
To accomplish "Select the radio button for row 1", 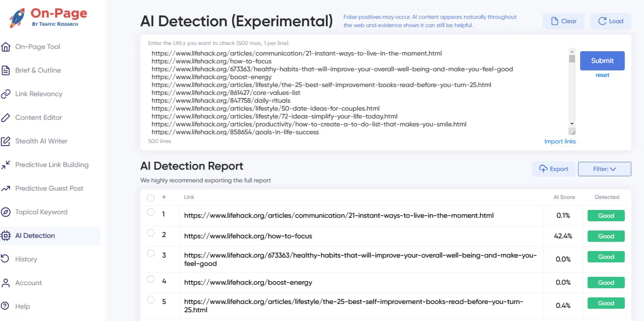I will 151,213.
